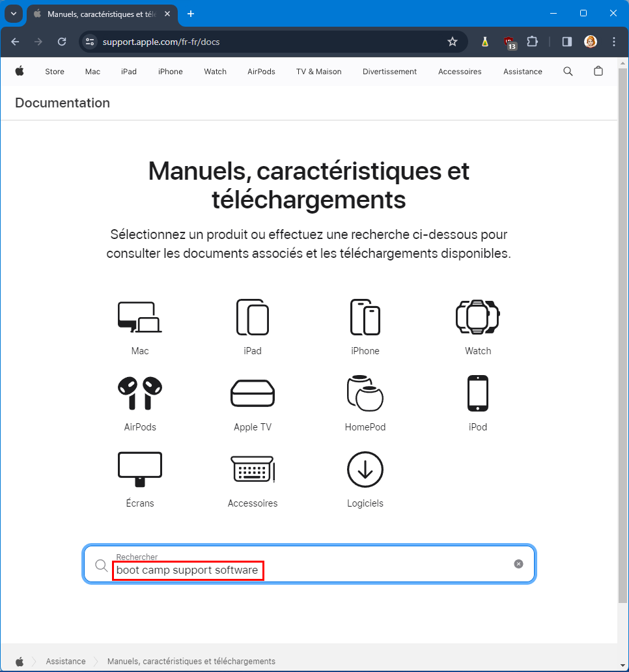The image size is (629, 672).
Task: Clear the search field with the X icon
Action: pos(518,563)
